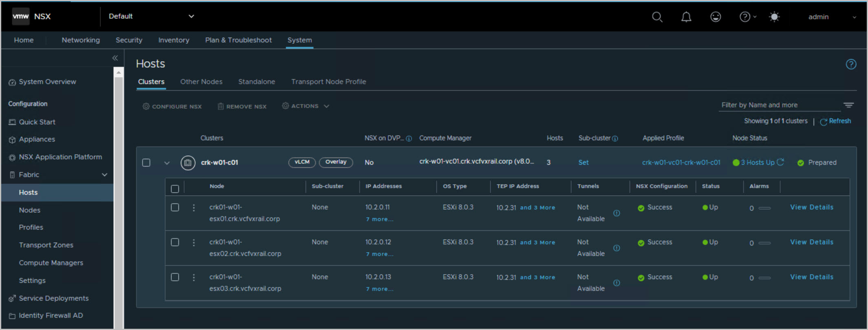Click View Details for esx03 host

tap(811, 277)
